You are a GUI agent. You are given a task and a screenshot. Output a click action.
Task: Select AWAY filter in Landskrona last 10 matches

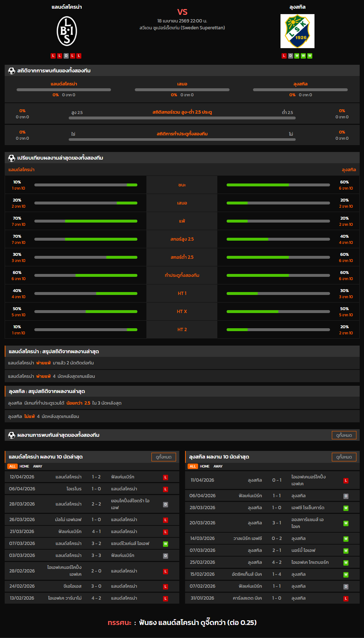(x=38, y=466)
